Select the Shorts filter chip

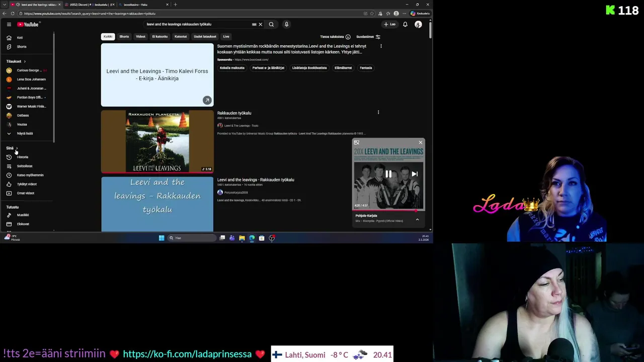coord(124,37)
